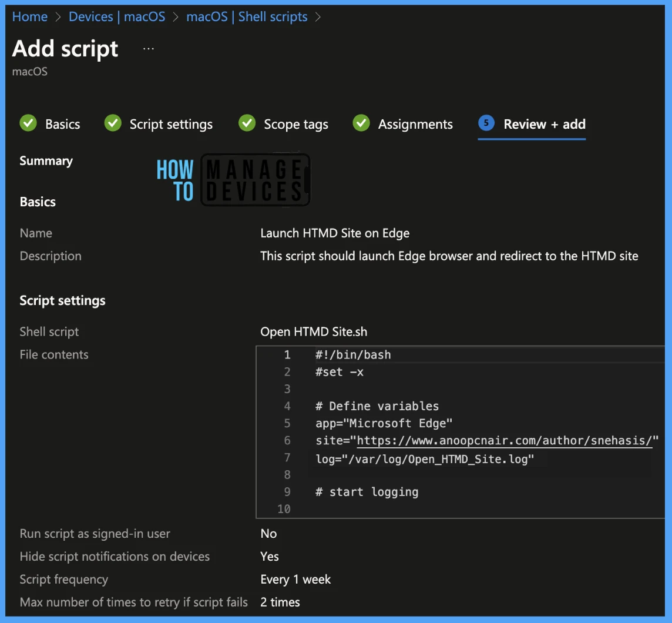Viewport: 672px width, 623px height.
Task: Click the Script frequency value Every 1 week
Action: click(295, 580)
